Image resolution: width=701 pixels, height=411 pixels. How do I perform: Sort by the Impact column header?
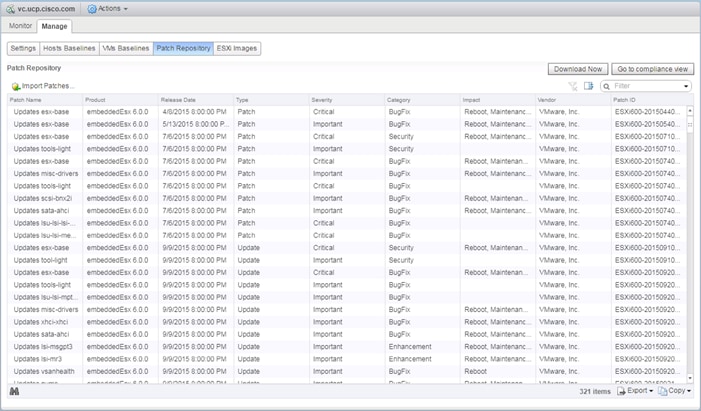pyautogui.click(x=498, y=100)
